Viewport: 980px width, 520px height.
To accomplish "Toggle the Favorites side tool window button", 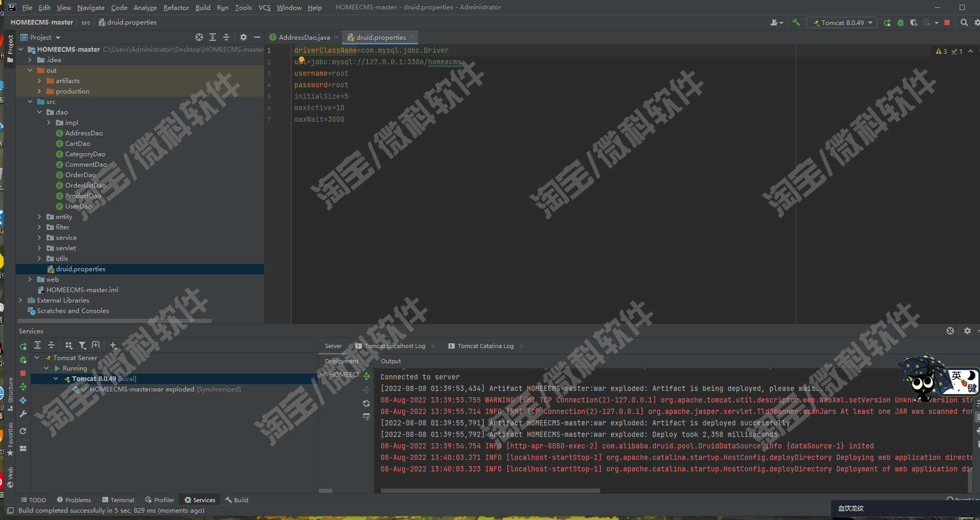I will [x=10, y=439].
